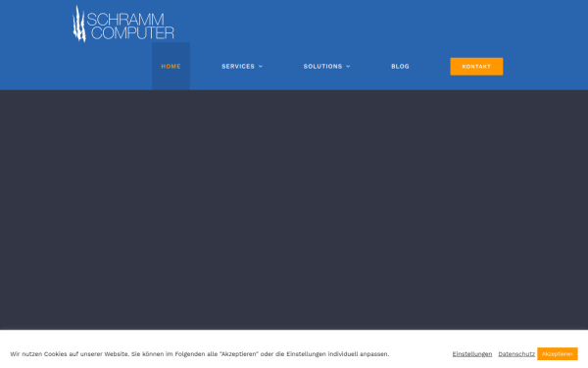Expand the Solutions dropdown chevron
588x368 pixels.
(x=348, y=67)
